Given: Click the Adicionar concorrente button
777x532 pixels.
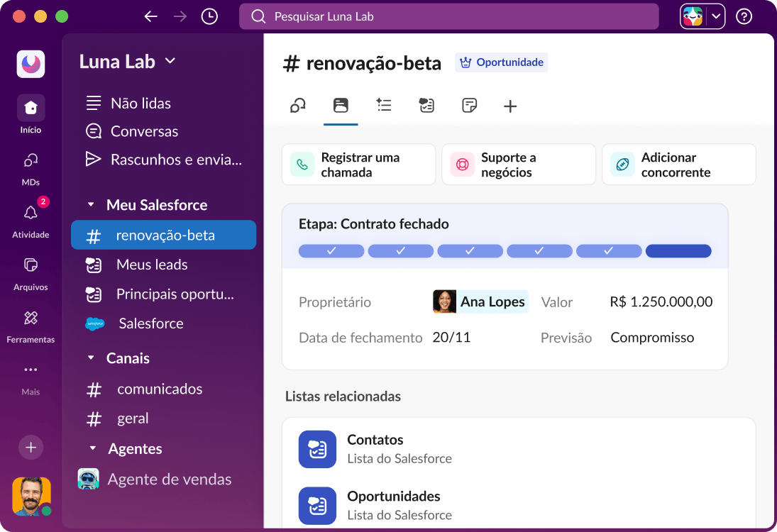Looking at the screenshot, I should tap(678, 164).
